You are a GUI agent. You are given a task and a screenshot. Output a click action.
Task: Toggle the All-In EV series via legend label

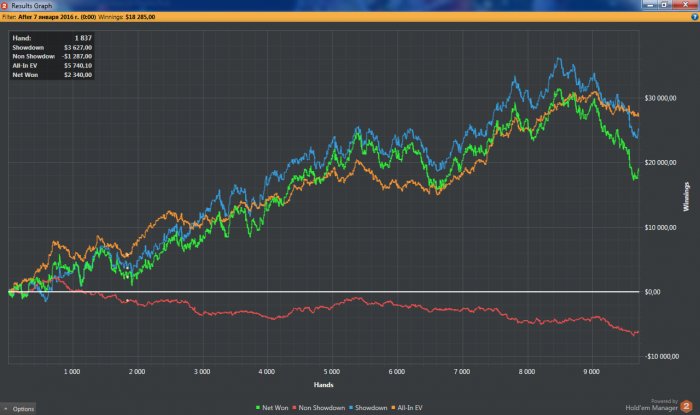point(408,407)
